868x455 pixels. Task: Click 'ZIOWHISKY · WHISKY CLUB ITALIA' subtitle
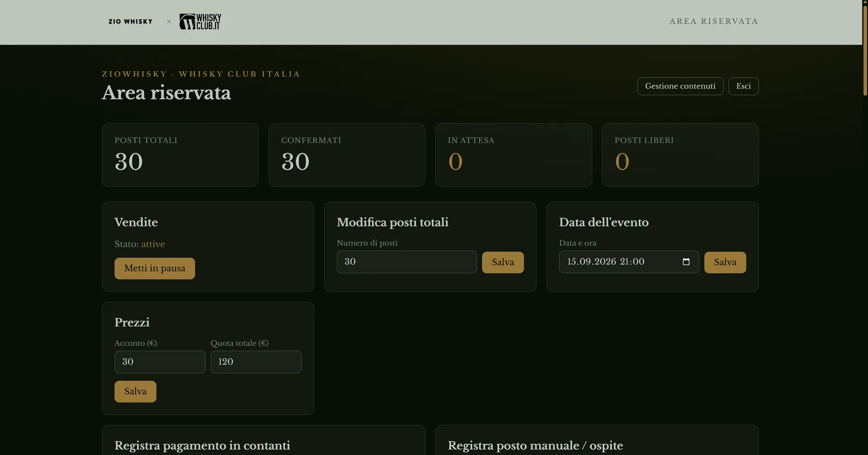click(201, 74)
